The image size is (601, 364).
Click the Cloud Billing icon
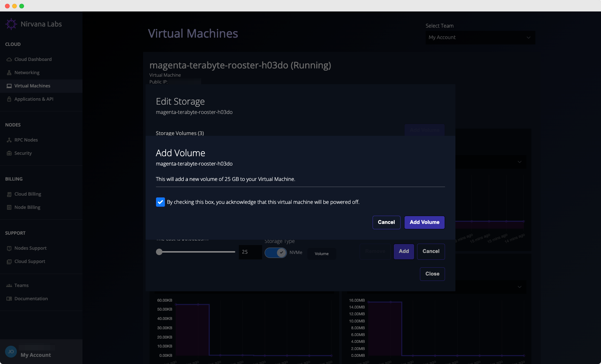click(9, 194)
